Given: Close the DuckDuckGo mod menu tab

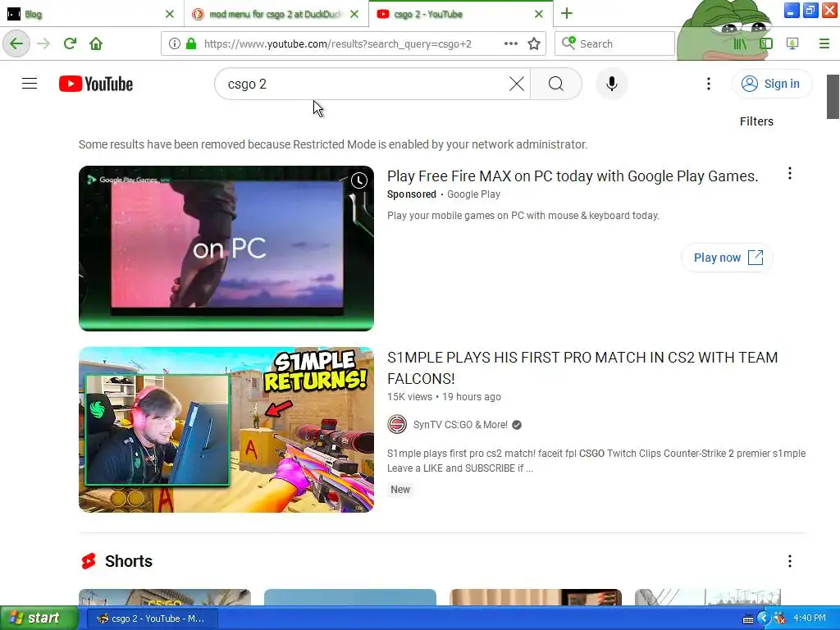Looking at the screenshot, I should point(354,14).
